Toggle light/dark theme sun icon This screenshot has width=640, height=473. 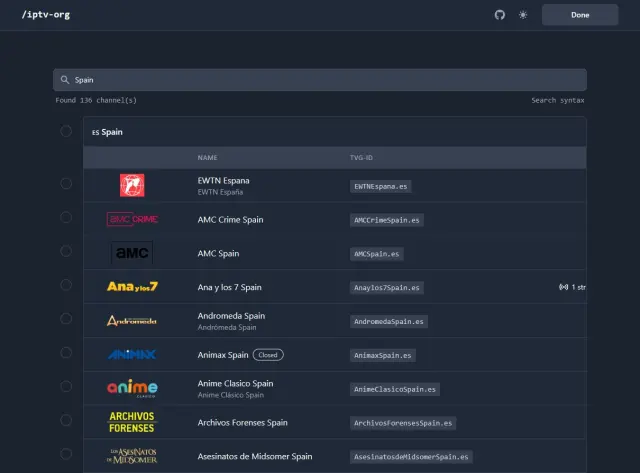tap(522, 15)
